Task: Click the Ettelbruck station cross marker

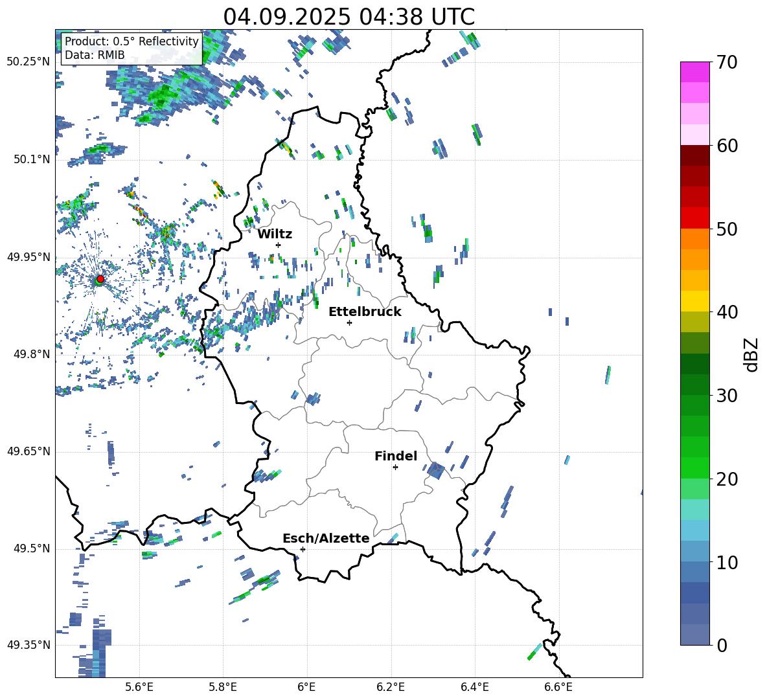Action: [x=349, y=322]
